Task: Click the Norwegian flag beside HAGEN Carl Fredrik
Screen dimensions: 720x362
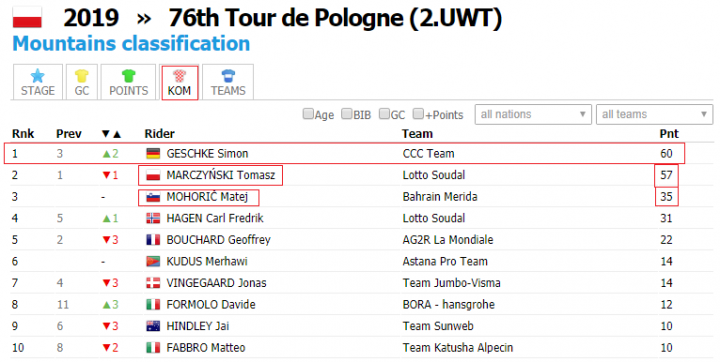Action: [153, 218]
